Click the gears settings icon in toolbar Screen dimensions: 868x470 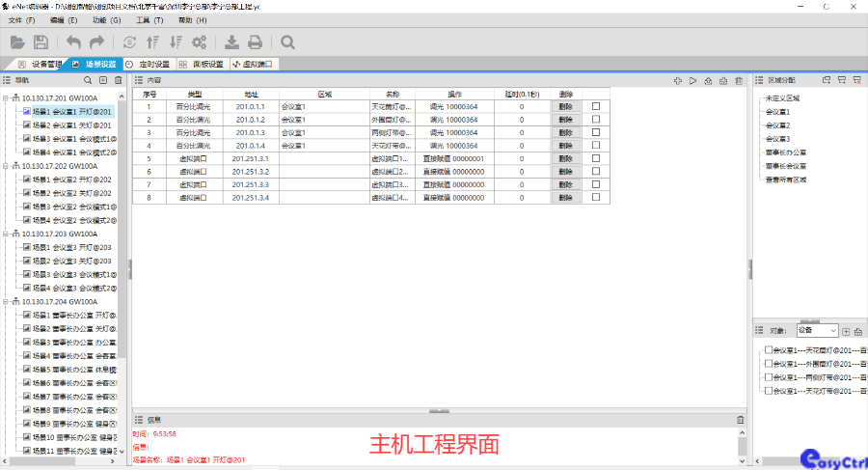click(x=200, y=41)
